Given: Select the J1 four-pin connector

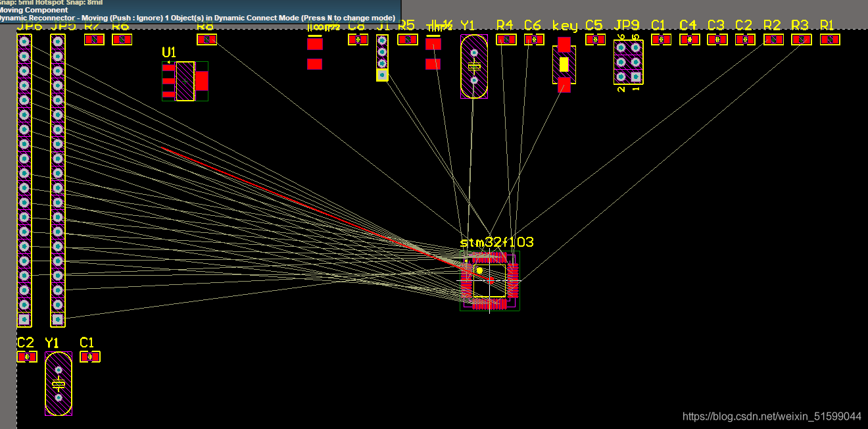Looking at the screenshot, I should pyautogui.click(x=382, y=58).
